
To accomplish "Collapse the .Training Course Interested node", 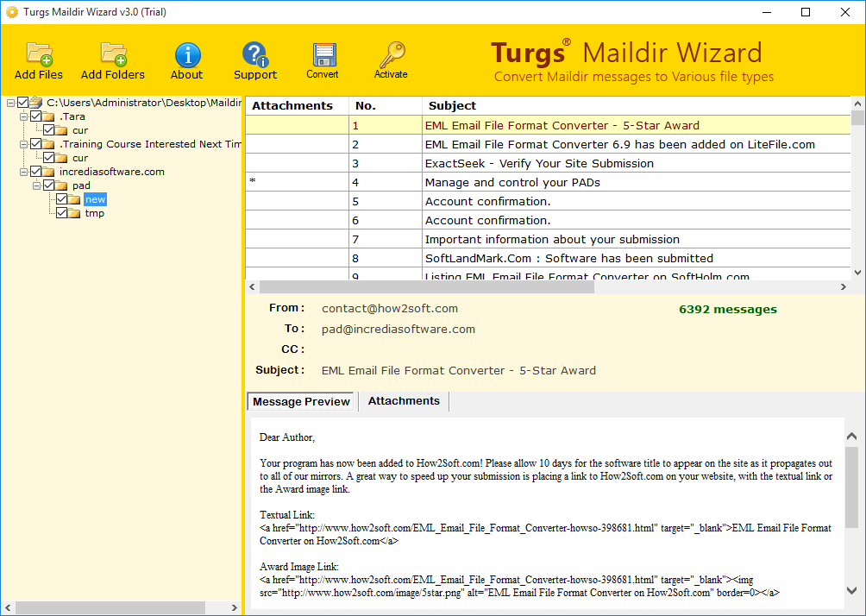I will point(23,144).
